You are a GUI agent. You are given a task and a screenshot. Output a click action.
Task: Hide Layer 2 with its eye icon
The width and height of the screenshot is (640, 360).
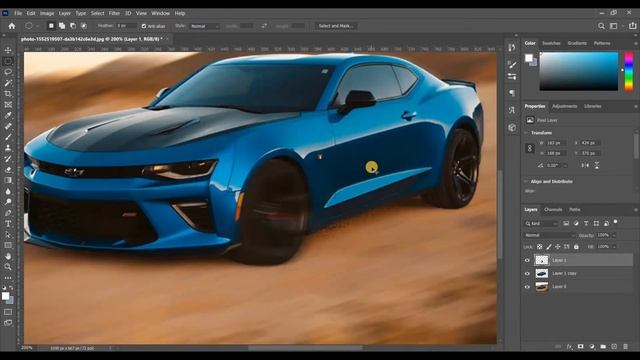point(527,260)
